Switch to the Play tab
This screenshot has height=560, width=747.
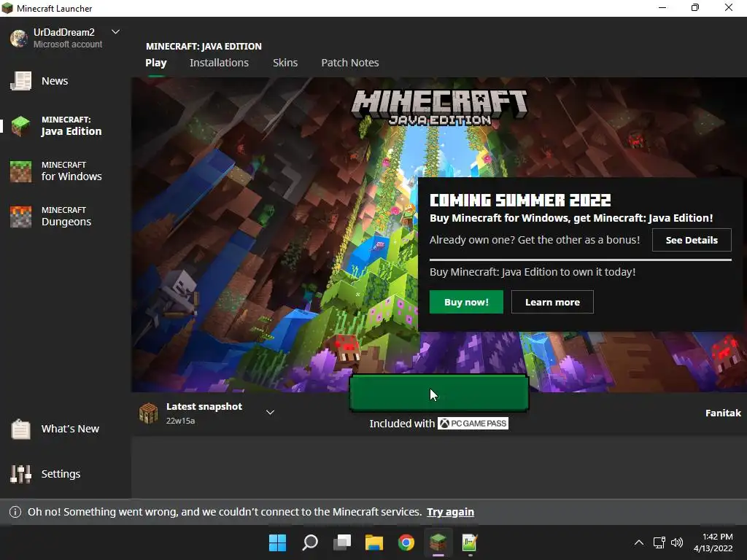(x=156, y=63)
